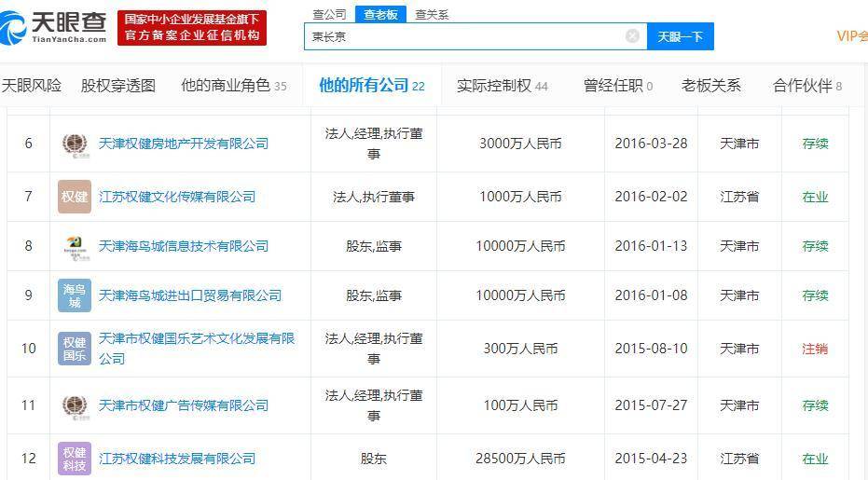Select 他的所有公司 22 tab

click(372, 85)
